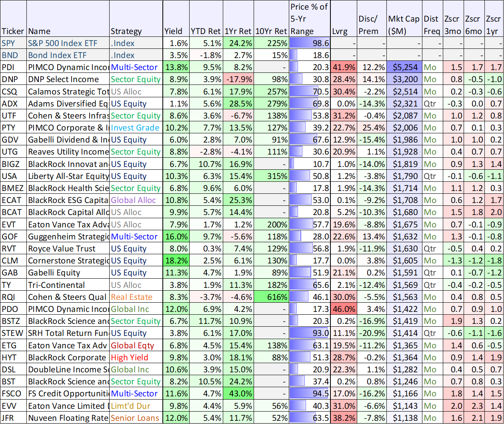Select the Global Alloc strategy cell

(x=136, y=200)
